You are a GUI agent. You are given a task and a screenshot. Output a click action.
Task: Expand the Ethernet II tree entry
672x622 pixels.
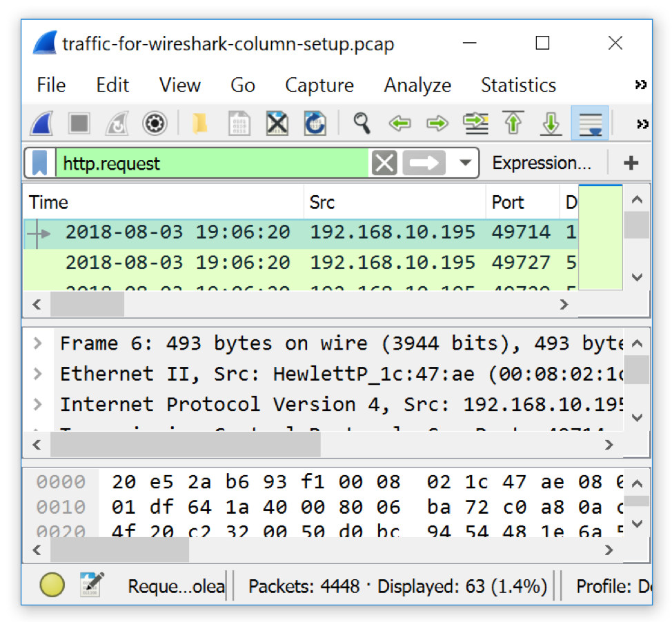click(x=38, y=374)
